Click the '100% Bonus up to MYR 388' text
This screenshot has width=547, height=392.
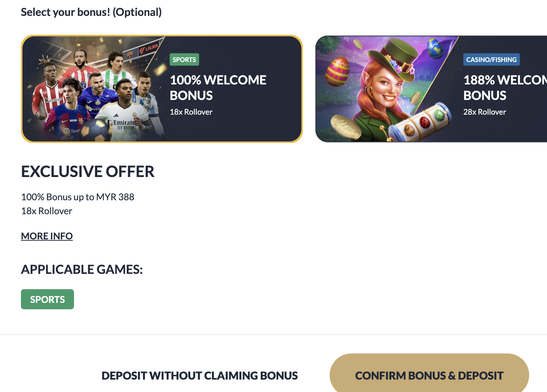[x=77, y=197]
